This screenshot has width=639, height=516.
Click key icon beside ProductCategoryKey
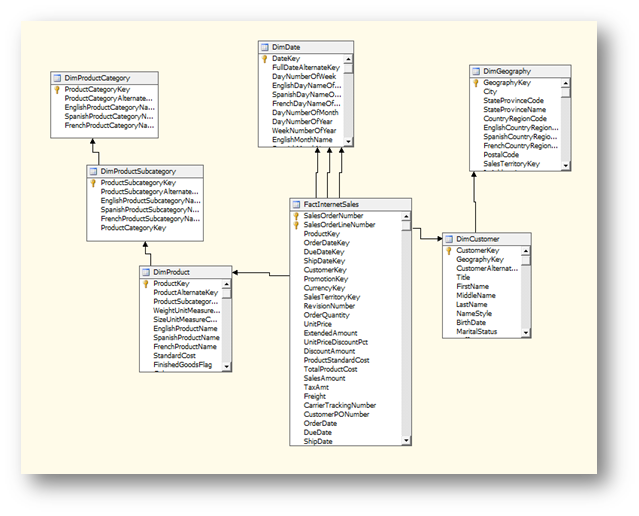57,90
